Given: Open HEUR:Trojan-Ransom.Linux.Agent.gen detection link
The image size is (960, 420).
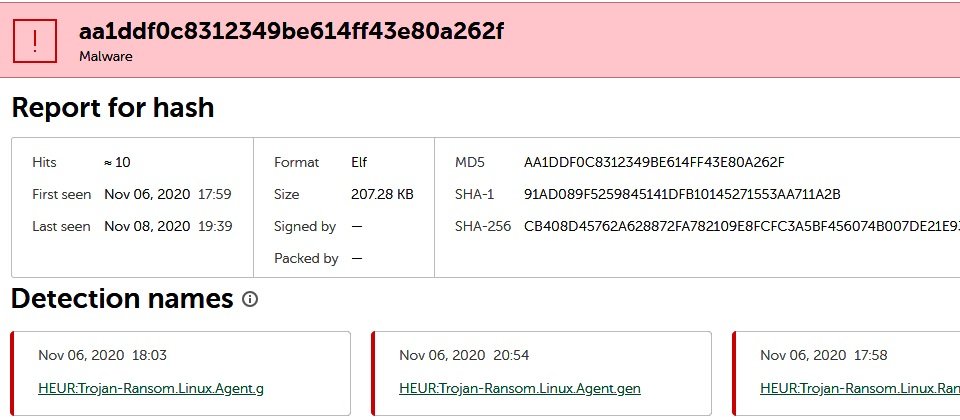Looking at the screenshot, I should point(520,388).
